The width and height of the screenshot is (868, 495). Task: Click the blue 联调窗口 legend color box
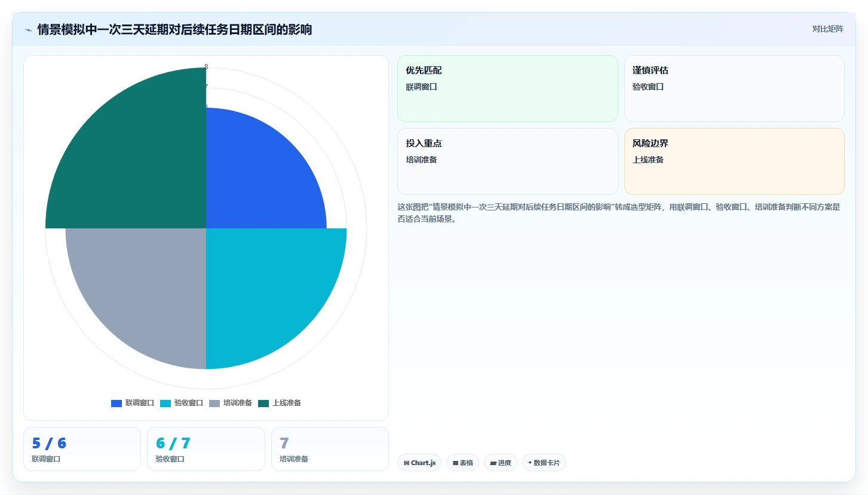(x=116, y=404)
